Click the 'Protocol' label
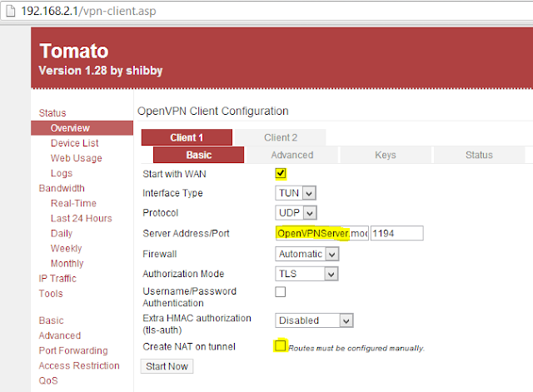The image size is (533, 392). [161, 212]
